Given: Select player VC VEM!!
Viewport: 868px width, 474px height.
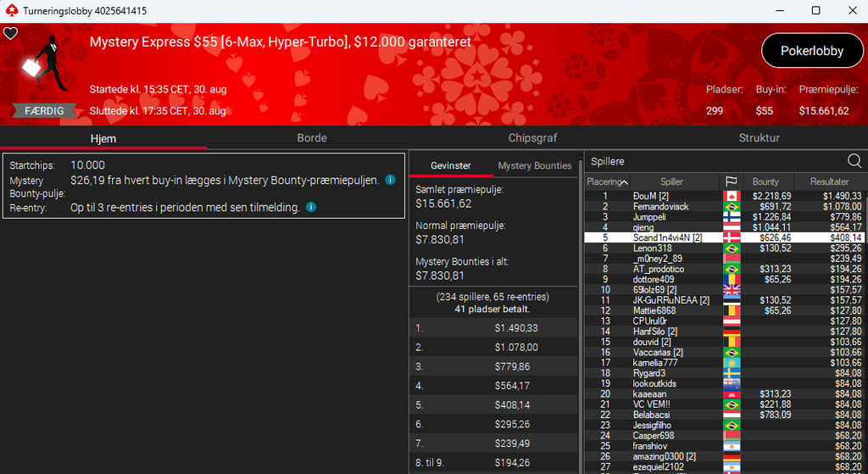Looking at the screenshot, I should tap(652, 404).
